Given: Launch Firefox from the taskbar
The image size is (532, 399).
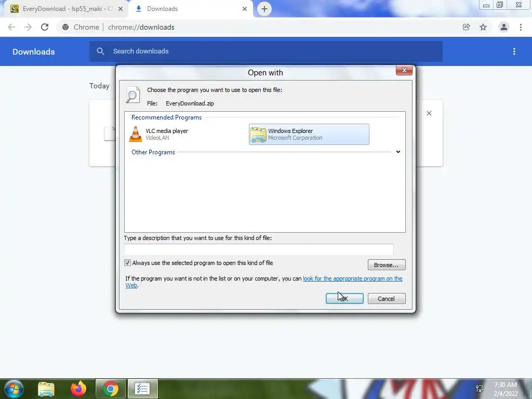Looking at the screenshot, I should 78,389.
